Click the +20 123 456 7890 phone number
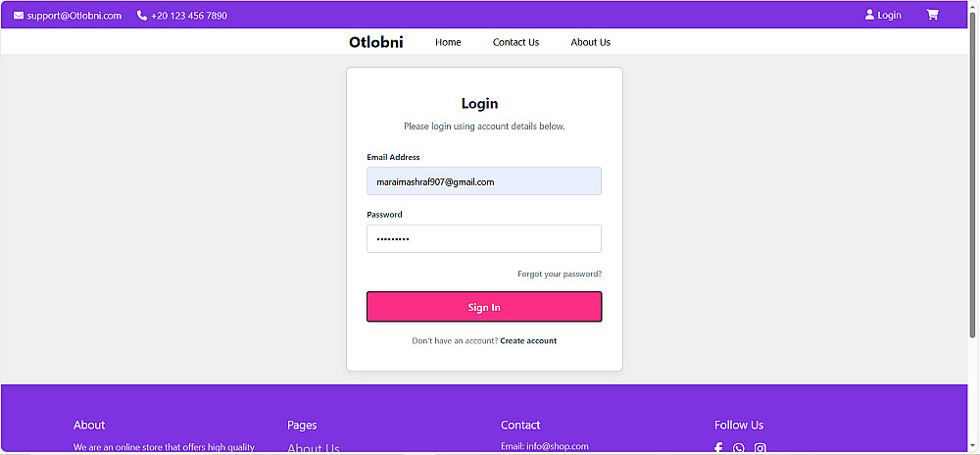 click(189, 16)
